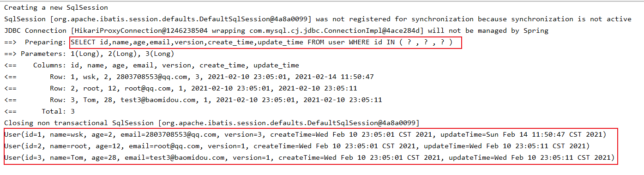Click the row with root@qq.com
Viewport: 644px width, 175px height.
click(181, 88)
